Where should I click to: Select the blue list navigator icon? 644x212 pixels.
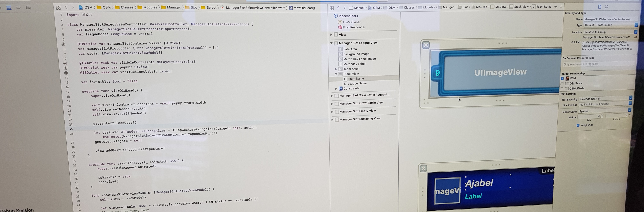click(9, 8)
